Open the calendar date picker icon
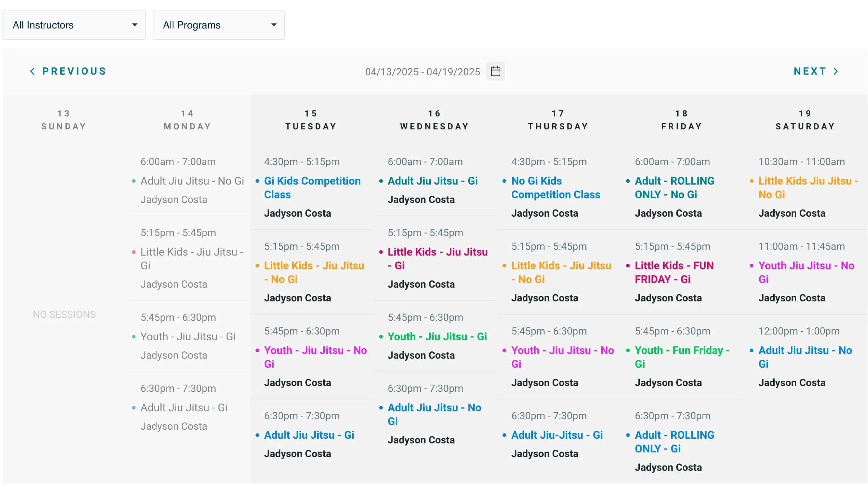Image resolution: width=868 pixels, height=487 pixels. [x=495, y=71]
